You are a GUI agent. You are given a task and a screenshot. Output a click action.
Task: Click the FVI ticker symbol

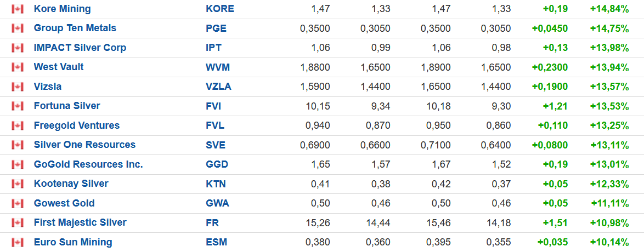point(213,106)
